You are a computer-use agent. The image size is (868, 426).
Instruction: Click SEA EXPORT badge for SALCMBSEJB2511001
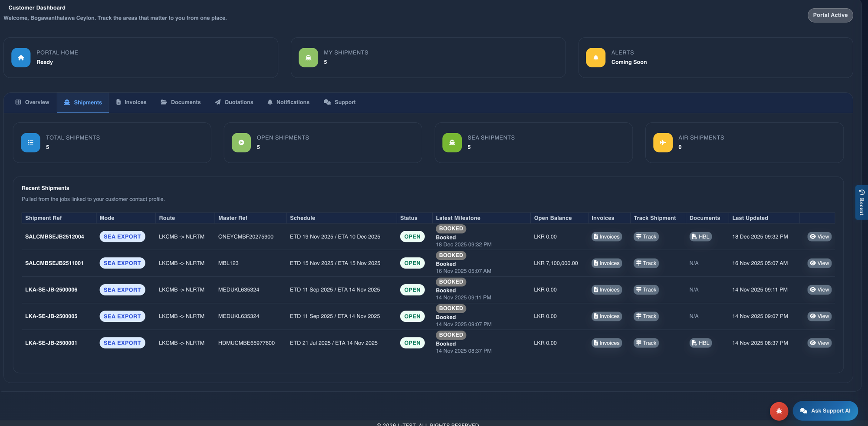pos(122,263)
